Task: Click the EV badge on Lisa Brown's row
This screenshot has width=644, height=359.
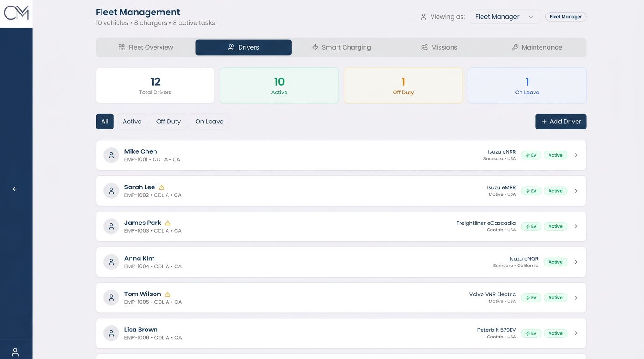Action: pyautogui.click(x=531, y=333)
